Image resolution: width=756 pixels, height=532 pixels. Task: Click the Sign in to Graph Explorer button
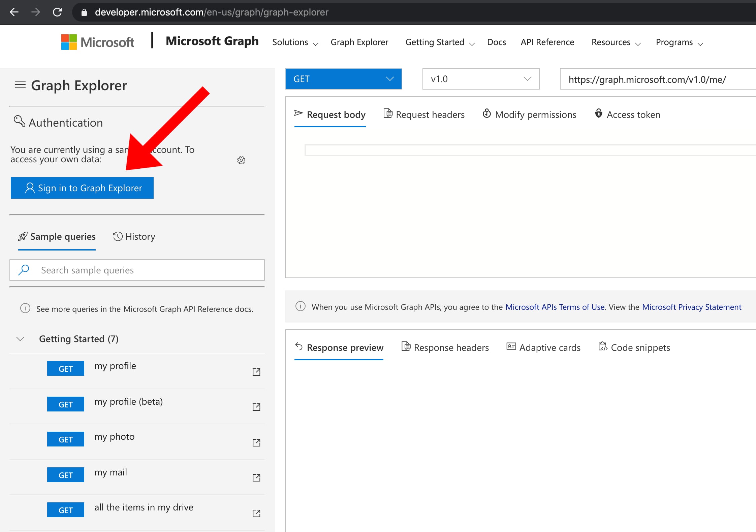(82, 188)
